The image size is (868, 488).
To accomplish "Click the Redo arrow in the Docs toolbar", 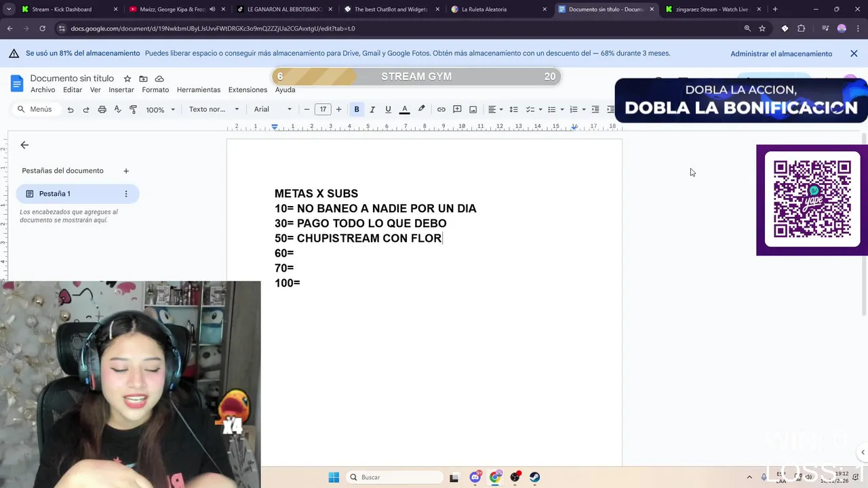I will coord(86,109).
